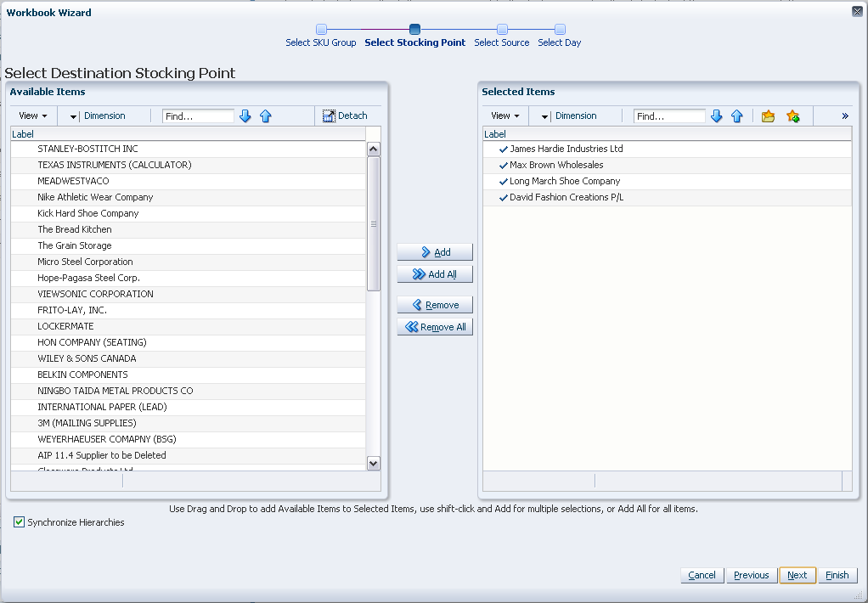Go to the Select Stocking Point step
The width and height of the screenshot is (868, 603).
pyautogui.click(x=414, y=36)
